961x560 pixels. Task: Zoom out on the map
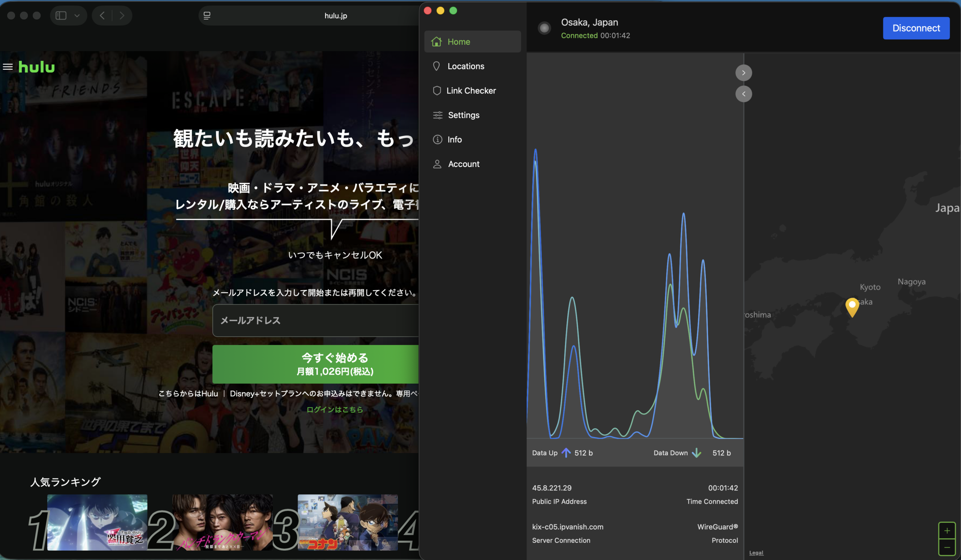pos(946,547)
